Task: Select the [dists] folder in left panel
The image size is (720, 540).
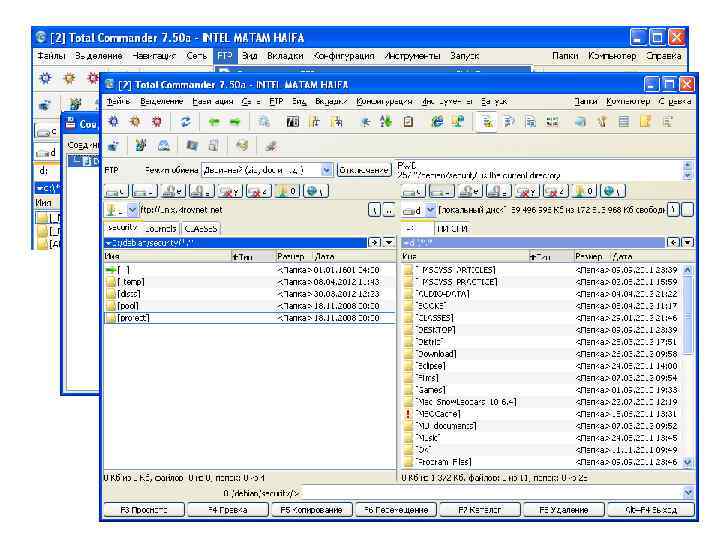Action: [249, 294]
